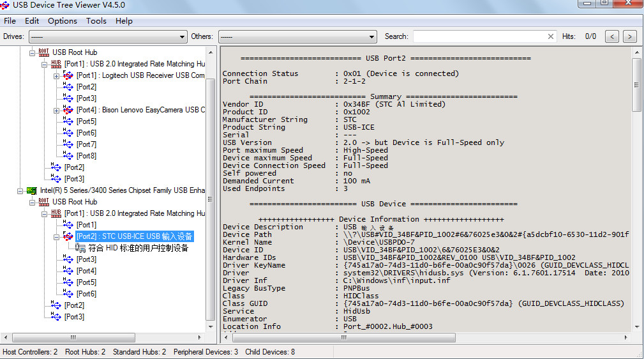Click the Vendor ID 0x34BF line
This screenshot has height=359, width=644.
click(334, 105)
